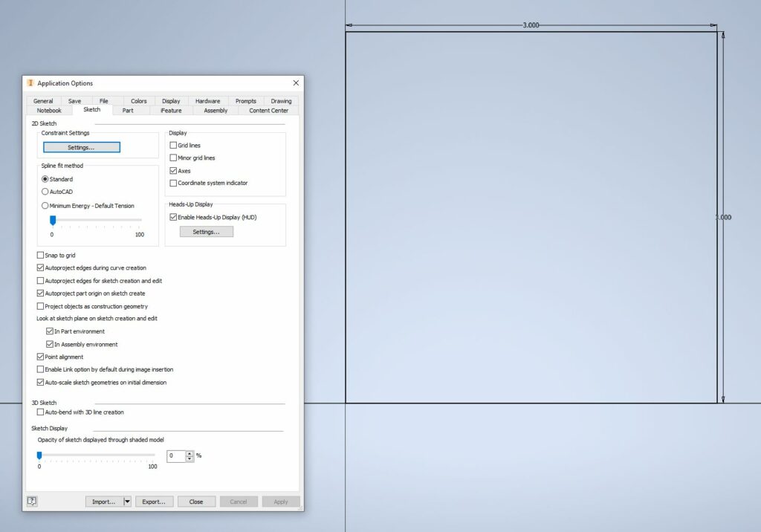761x532 pixels.
Task: Disable Enable Heads-Up Display (HUD)
Action: click(172, 217)
